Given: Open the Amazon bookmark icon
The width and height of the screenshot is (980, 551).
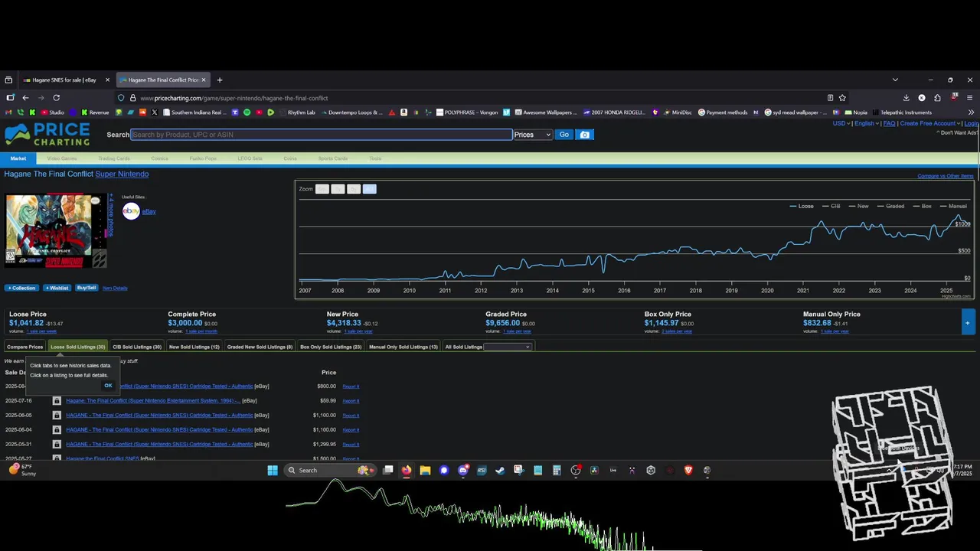Looking at the screenshot, I should point(404,112).
